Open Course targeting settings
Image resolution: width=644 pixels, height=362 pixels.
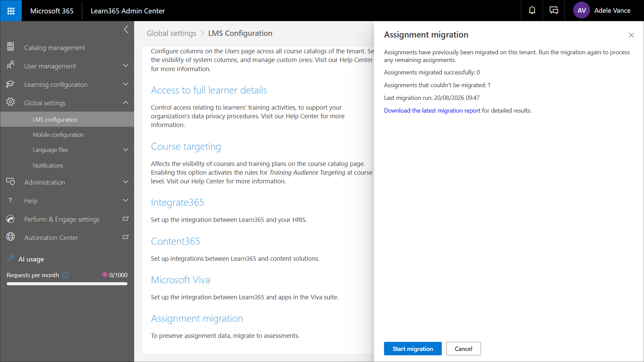186,146
